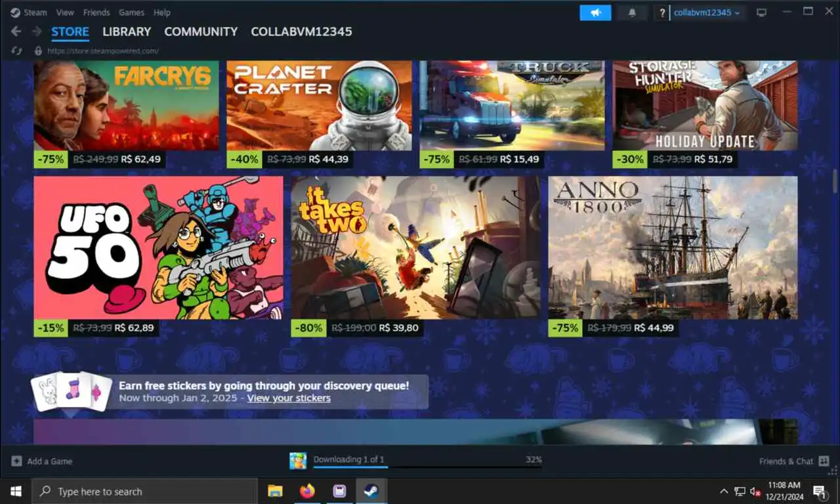Click the It Takes Two -80% badge
Image resolution: width=840 pixels, height=504 pixels.
308,327
